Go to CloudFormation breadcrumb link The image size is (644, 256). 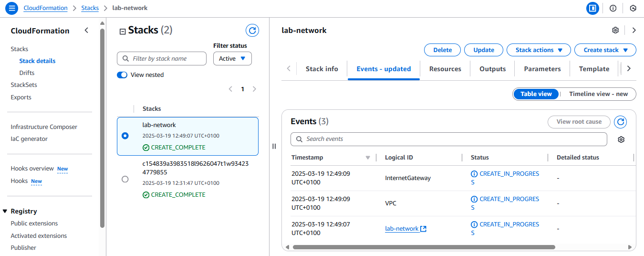45,8
